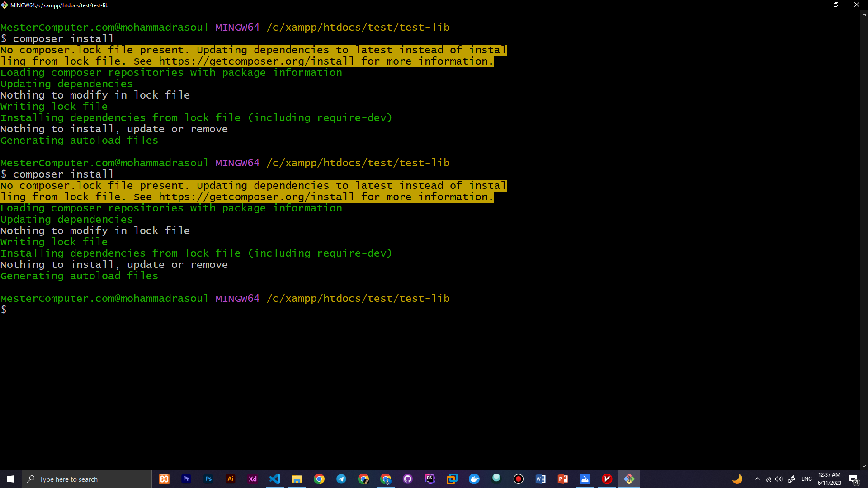Launch PhpStorm from the taskbar
The image size is (868, 488).
(430, 479)
